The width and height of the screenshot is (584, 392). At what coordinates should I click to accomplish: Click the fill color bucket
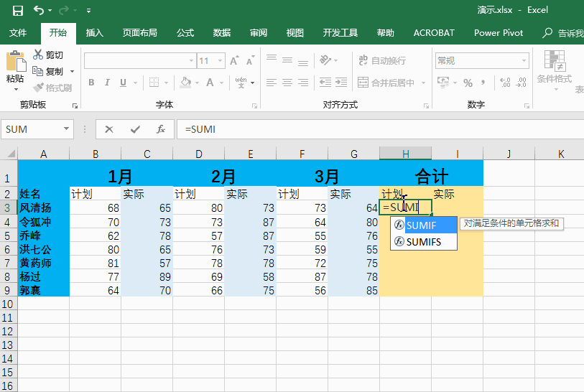[x=185, y=83]
